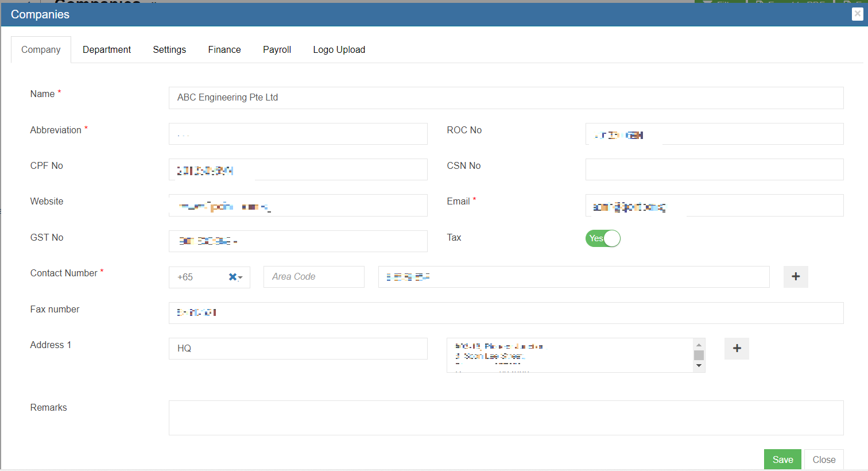Expand the +65 country code dropdown
Image resolution: width=868 pixels, height=471 pixels.
(x=241, y=277)
